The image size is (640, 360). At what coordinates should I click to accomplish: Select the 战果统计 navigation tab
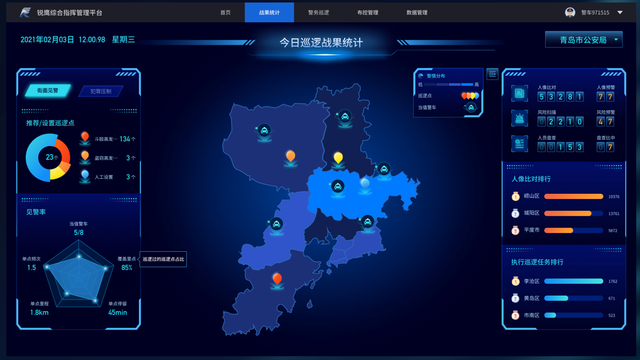269,12
